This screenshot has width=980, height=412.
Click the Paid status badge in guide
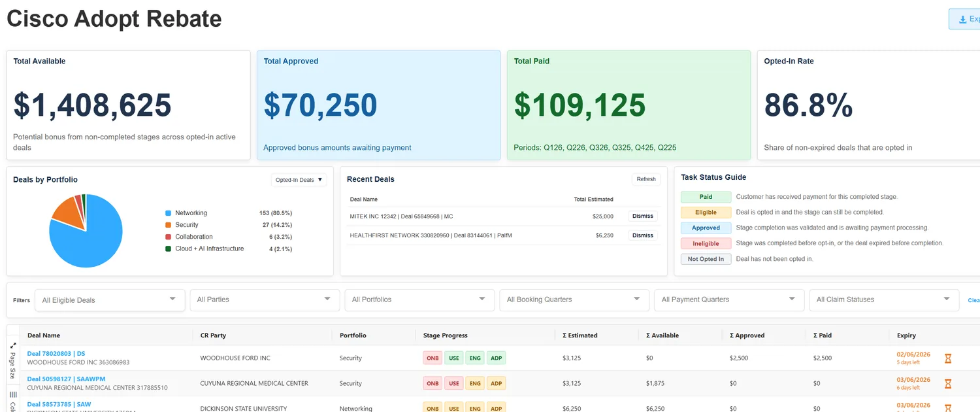point(706,197)
